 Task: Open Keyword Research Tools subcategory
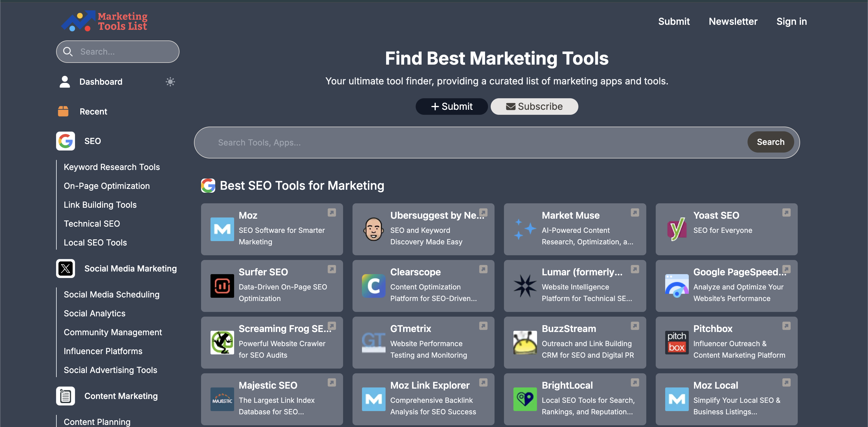click(112, 167)
